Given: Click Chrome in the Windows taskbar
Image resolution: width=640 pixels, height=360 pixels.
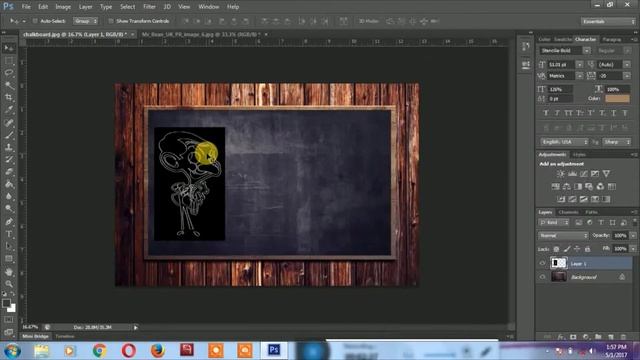Looking at the screenshot, I should [x=99, y=350].
